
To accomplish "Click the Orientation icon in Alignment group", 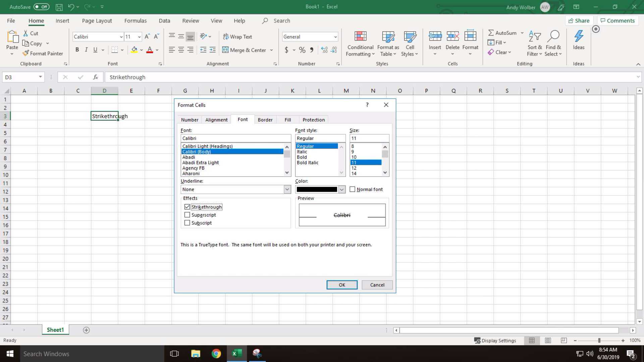I will 203,36.
